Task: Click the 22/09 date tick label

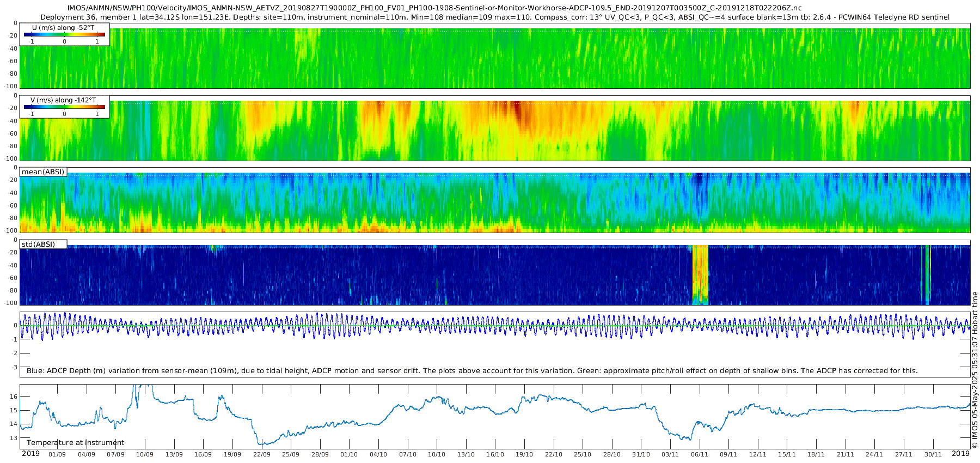Action: [261, 454]
